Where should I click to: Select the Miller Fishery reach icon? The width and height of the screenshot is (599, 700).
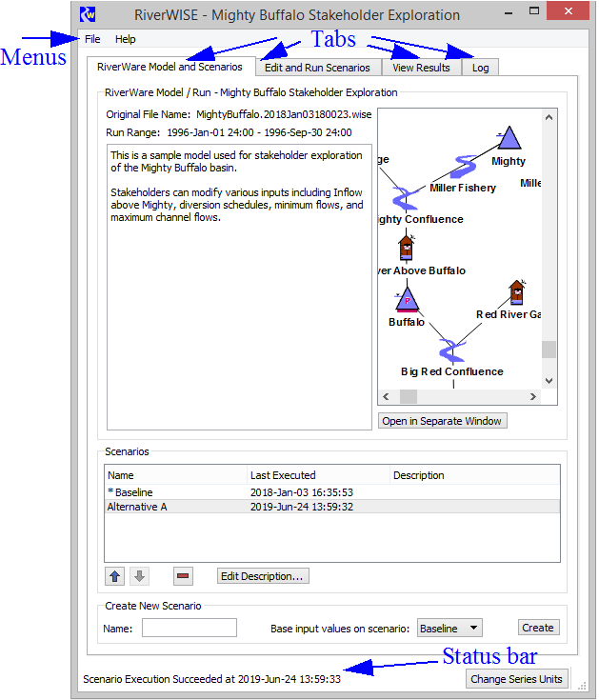(x=463, y=166)
